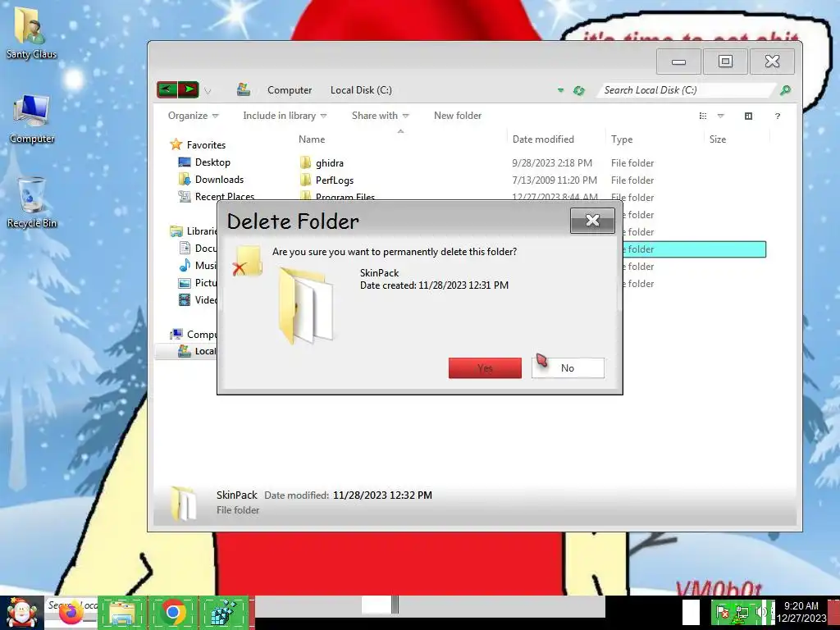Open Firefox from the taskbar
Image resolution: width=840 pixels, height=630 pixels.
(x=71, y=613)
